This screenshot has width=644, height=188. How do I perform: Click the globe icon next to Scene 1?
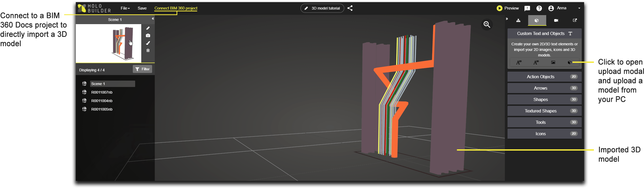[x=84, y=84]
